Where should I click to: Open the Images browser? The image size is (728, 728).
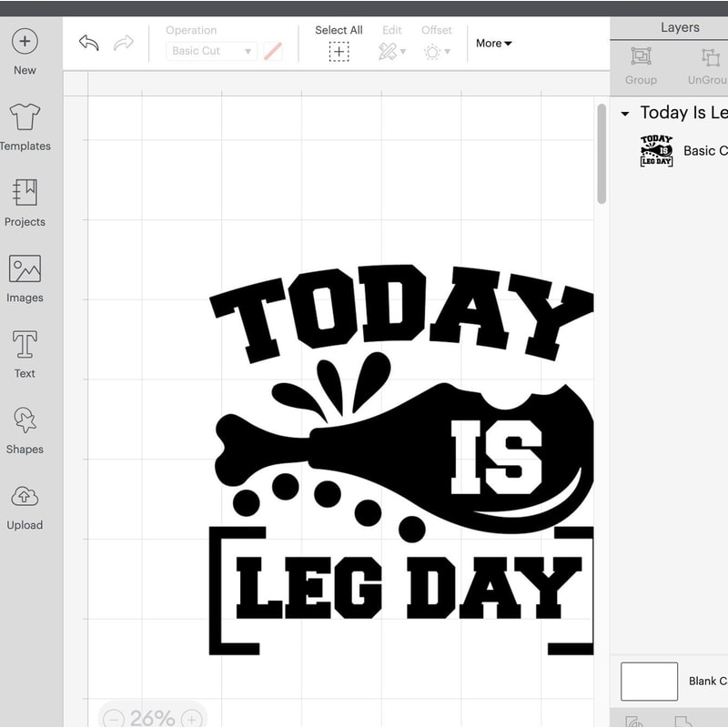[x=25, y=277]
